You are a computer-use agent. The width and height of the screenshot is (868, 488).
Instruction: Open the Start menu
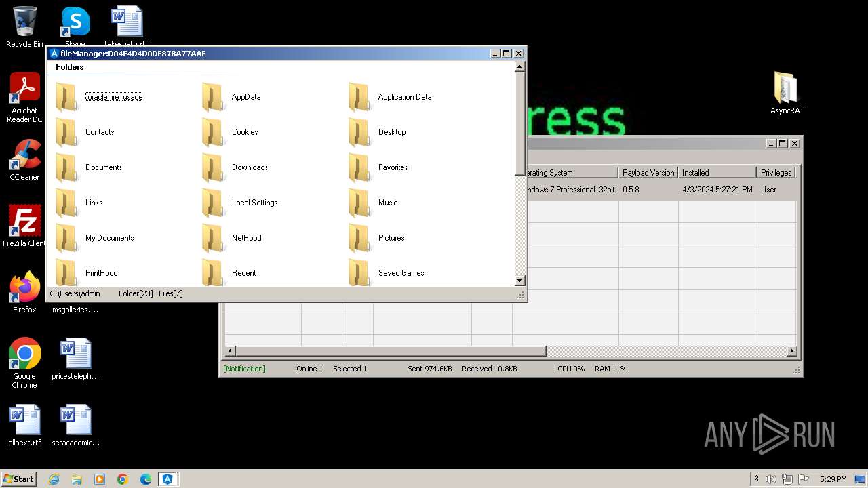(19, 479)
